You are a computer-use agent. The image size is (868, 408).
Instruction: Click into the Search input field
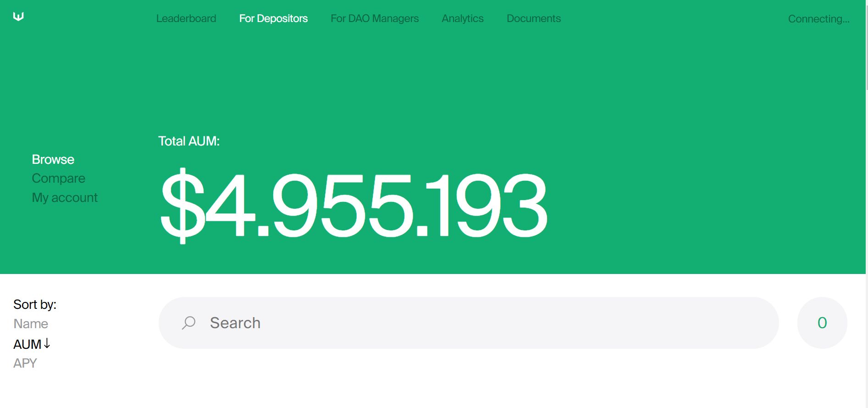[469, 323]
